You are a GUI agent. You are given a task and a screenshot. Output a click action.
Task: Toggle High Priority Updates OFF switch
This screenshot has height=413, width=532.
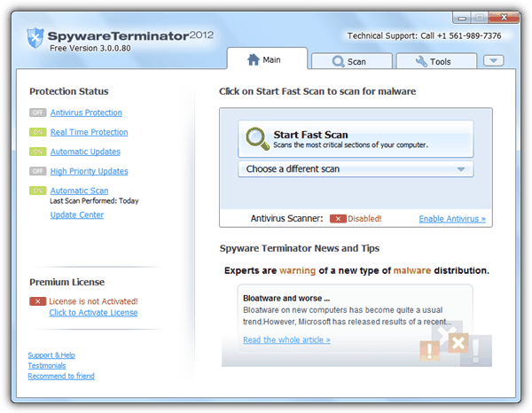pyautogui.click(x=37, y=171)
